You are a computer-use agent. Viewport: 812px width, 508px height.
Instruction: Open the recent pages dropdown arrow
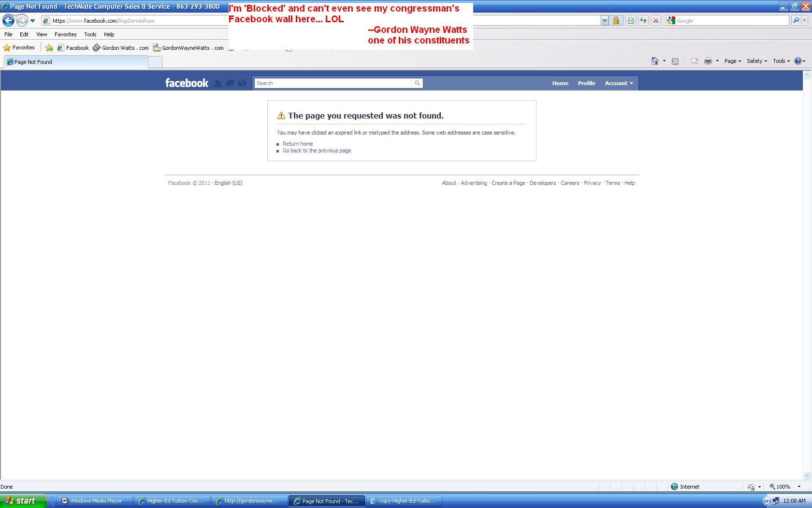tap(32, 21)
